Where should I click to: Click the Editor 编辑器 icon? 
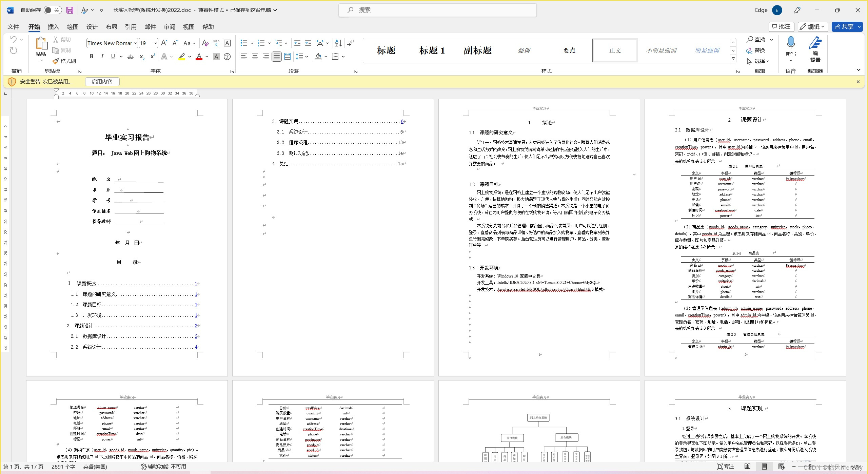tap(815, 43)
